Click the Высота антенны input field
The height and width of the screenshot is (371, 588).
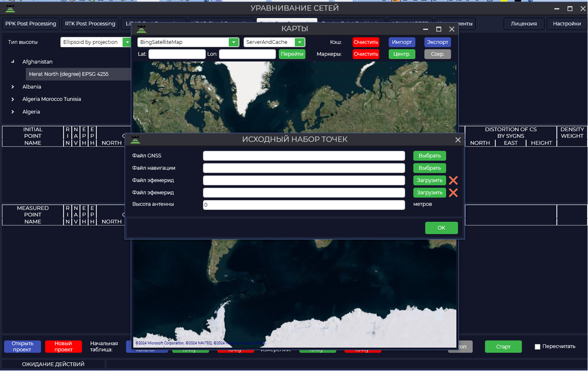[304, 205]
